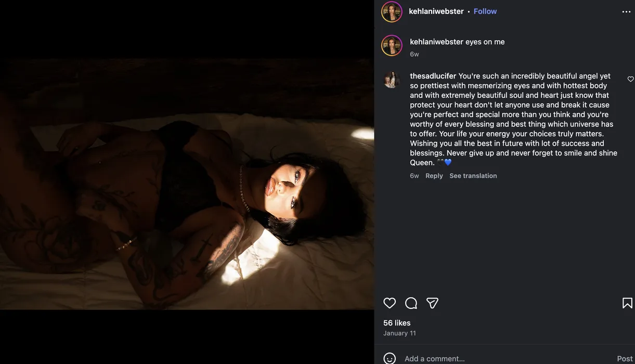Reply to thesadlucifer's comment
Viewport: 635px width, 364px height.
pos(434,176)
